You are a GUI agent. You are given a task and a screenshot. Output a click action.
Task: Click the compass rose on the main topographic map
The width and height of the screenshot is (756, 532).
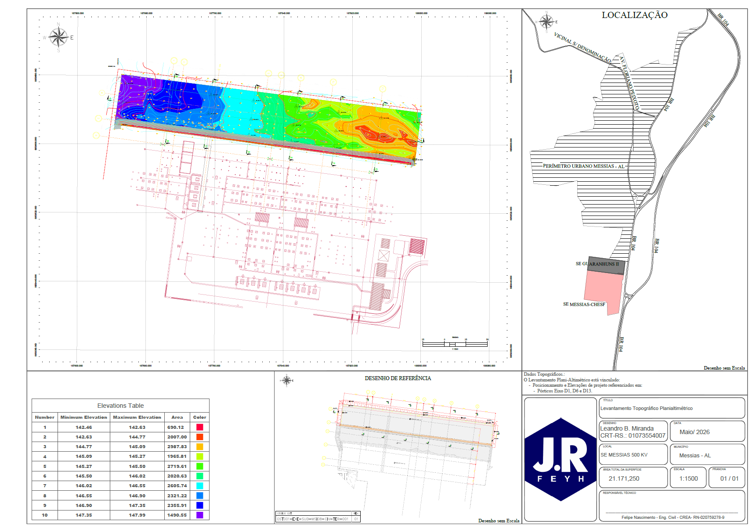click(x=58, y=37)
